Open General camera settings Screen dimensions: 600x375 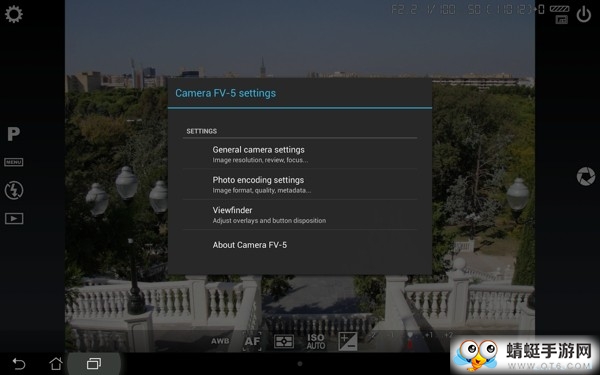tap(300, 154)
